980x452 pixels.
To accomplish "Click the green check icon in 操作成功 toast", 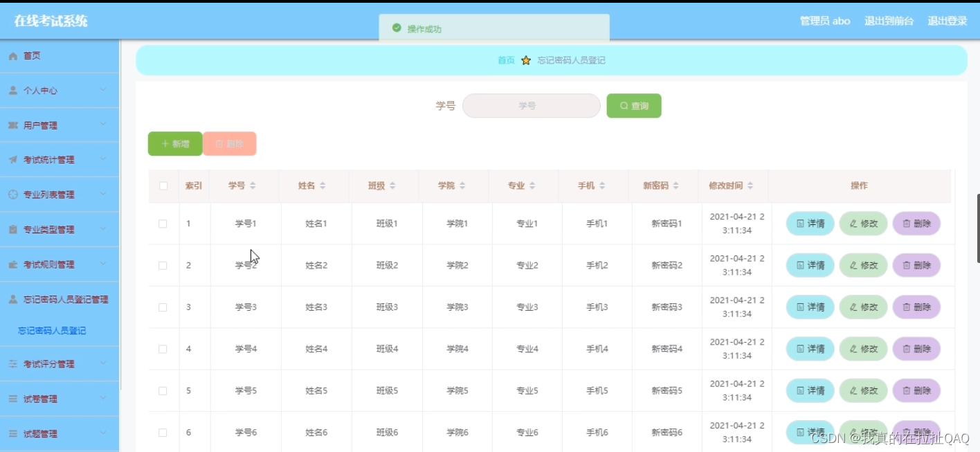I will (397, 28).
